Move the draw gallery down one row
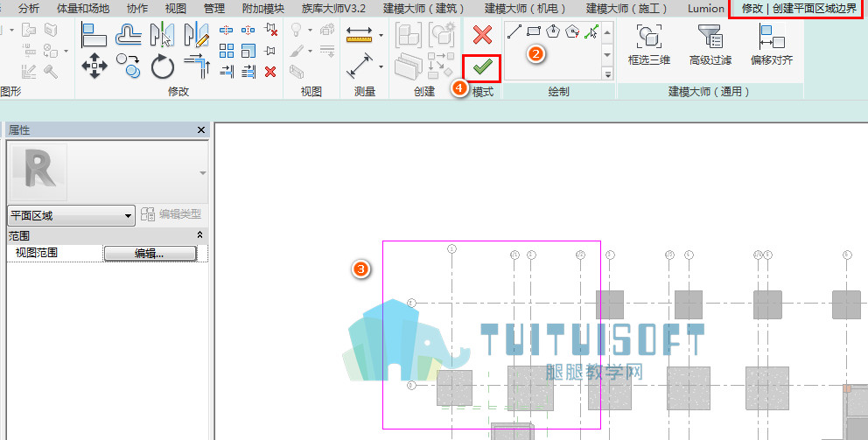Image resolution: width=868 pixels, height=440 pixels. (607, 55)
